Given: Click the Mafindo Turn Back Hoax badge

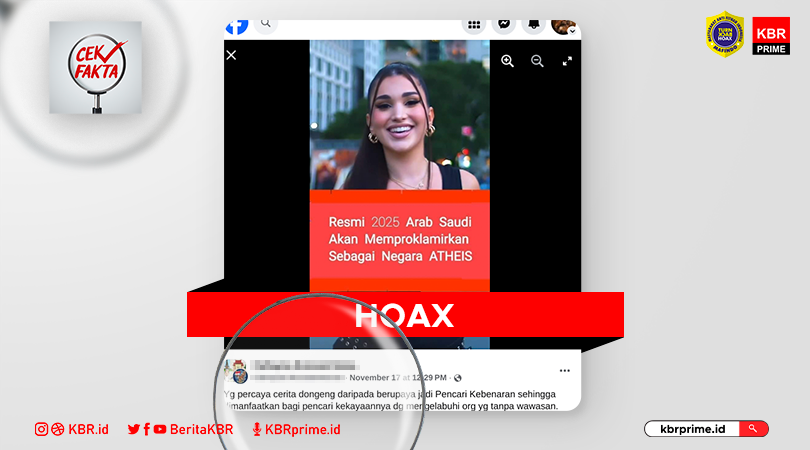Looking at the screenshot, I should coord(725,34).
